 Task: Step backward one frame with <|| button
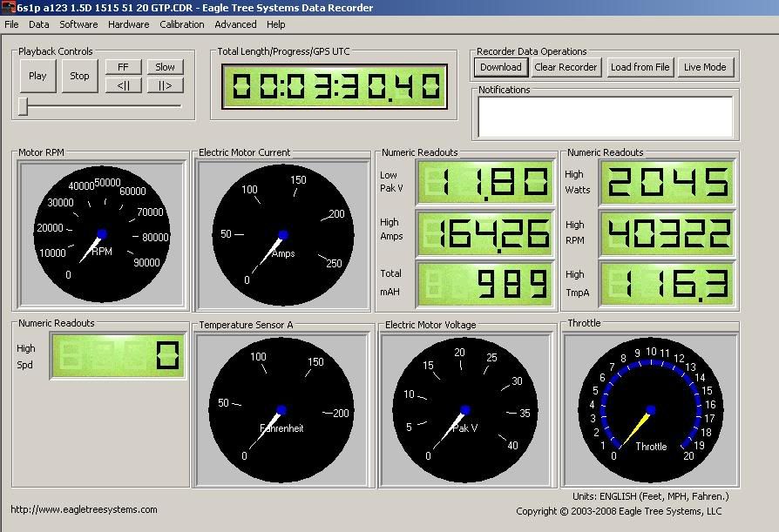tap(123, 85)
